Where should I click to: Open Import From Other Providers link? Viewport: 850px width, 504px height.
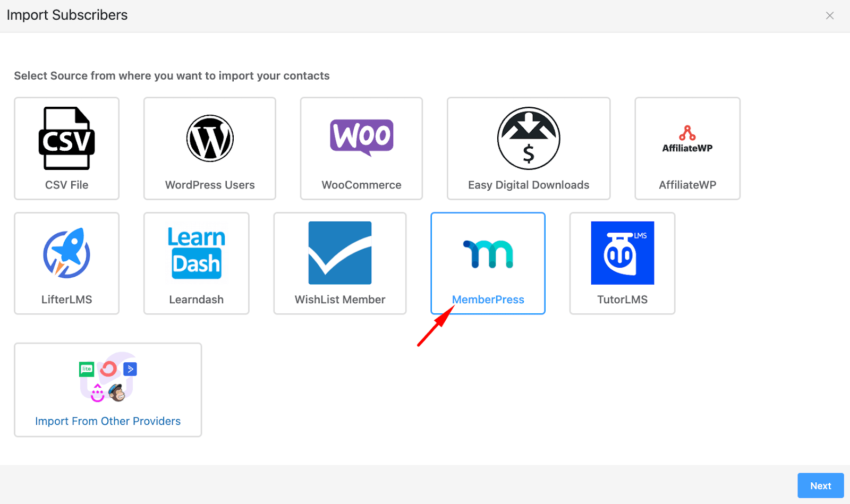pos(108,421)
